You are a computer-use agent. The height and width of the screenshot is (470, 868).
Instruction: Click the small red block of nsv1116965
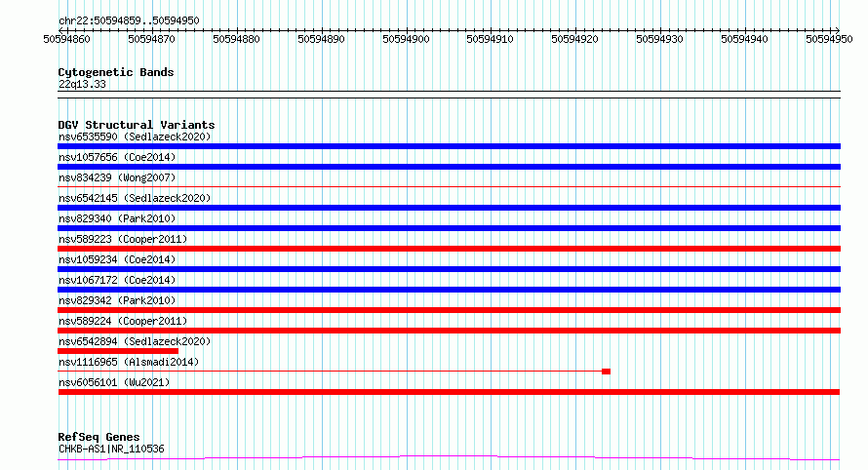pyautogui.click(x=607, y=372)
